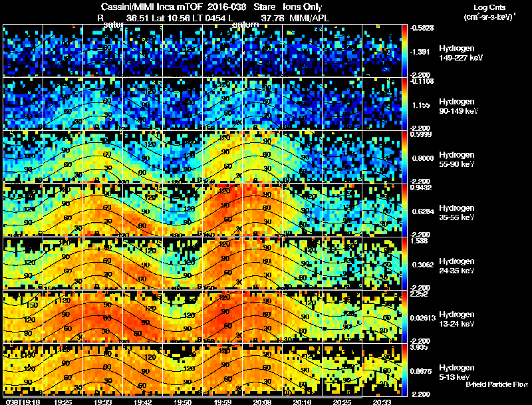Click the 'Hydrogen 13-24 keV' row label
The width and height of the screenshot is (532, 405).
click(457, 319)
